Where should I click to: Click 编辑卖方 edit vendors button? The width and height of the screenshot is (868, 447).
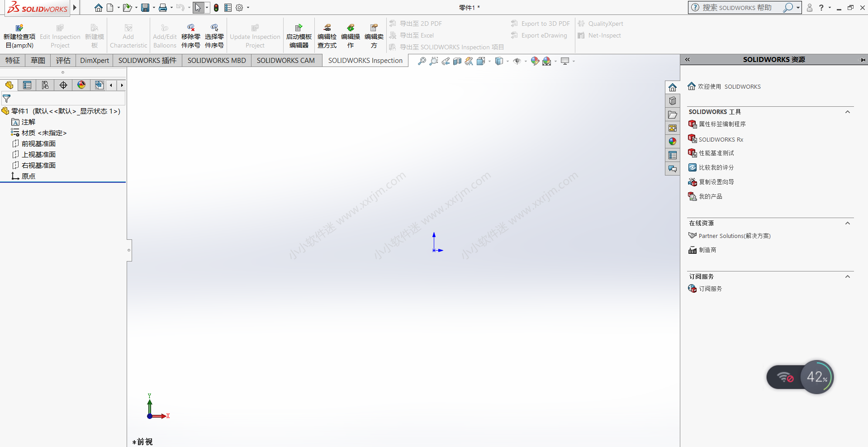(x=374, y=36)
